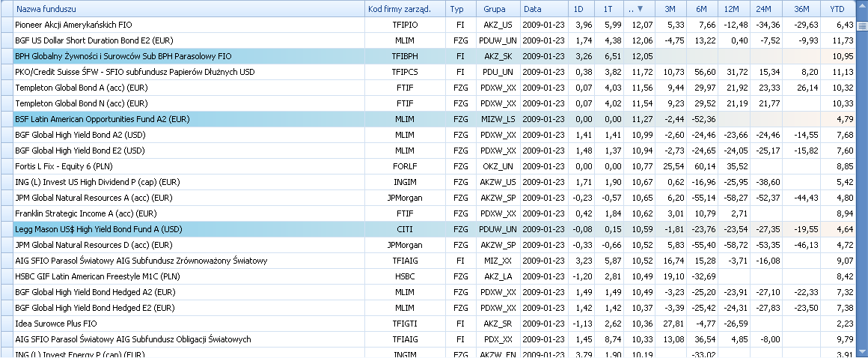Click the PDU_UN group cell
The height and width of the screenshot is (358, 868).
(x=498, y=72)
